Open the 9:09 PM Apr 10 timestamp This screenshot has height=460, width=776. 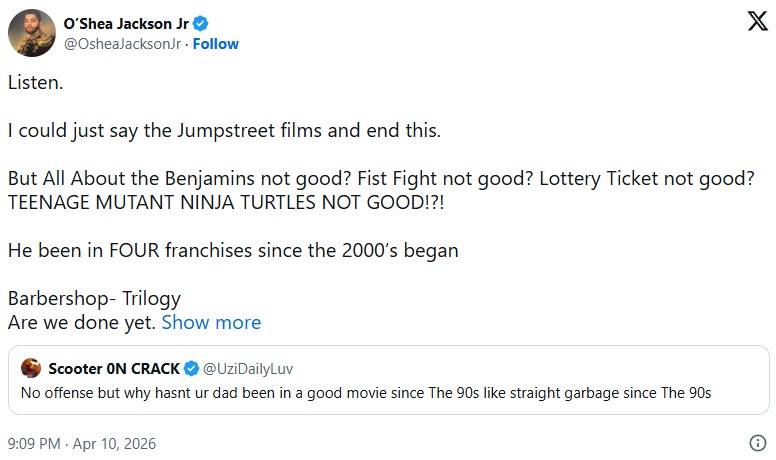tap(82, 443)
